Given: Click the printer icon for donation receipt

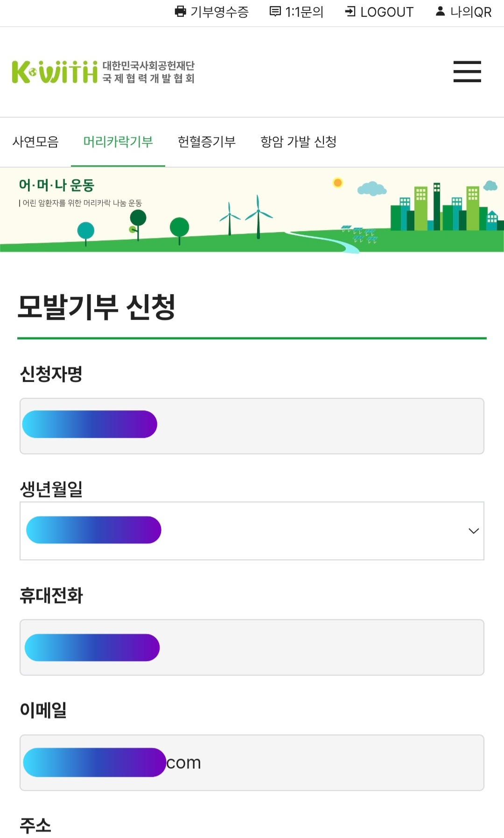Looking at the screenshot, I should (x=180, y=12).
